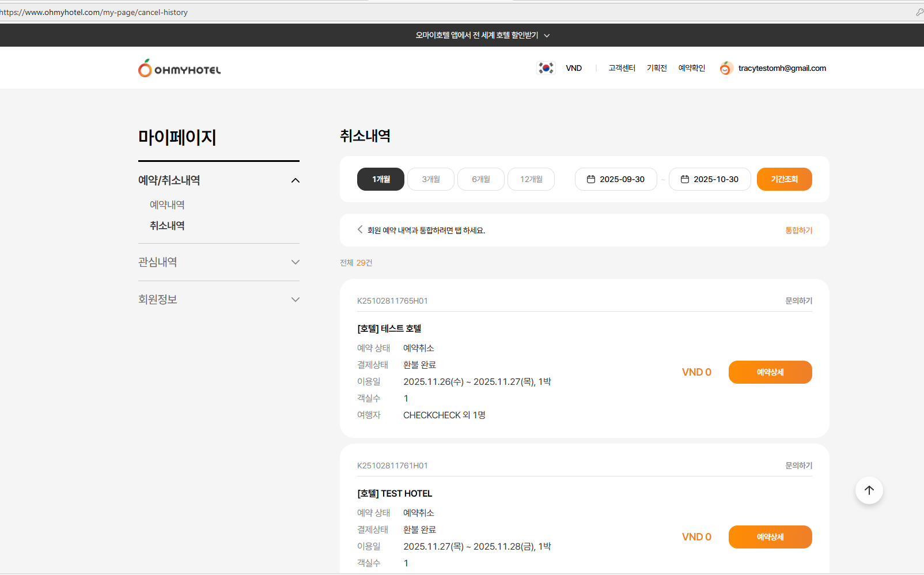Select the 12개월 period filter
924x575 pixels.
[x=531, y=179]
